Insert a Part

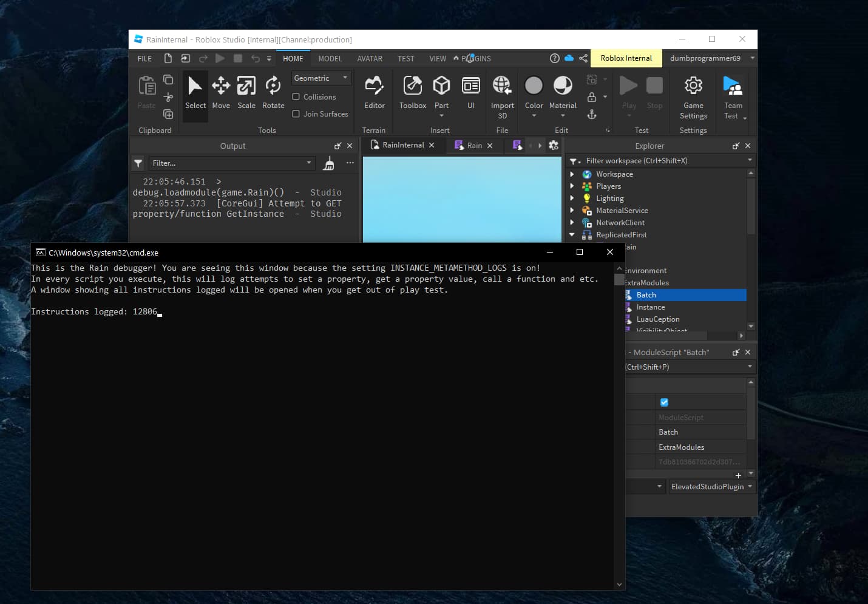click(441, 91)
